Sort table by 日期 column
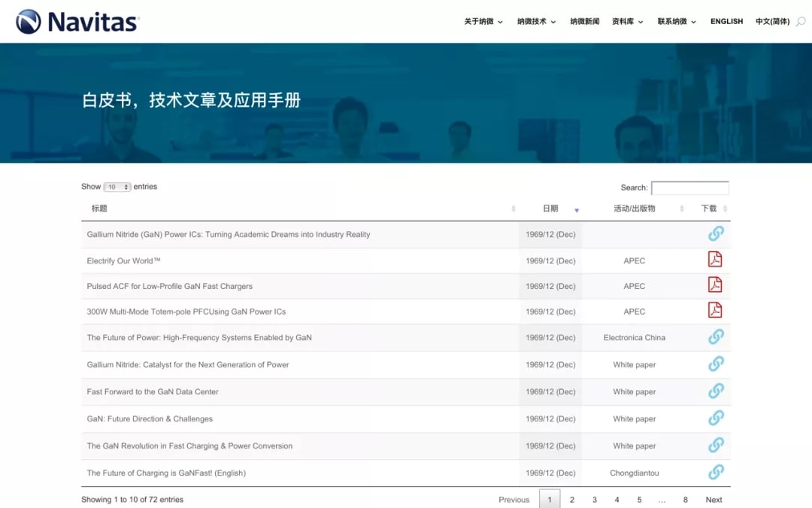The height and width of the screenshot is (508, 812). [551, 208]
